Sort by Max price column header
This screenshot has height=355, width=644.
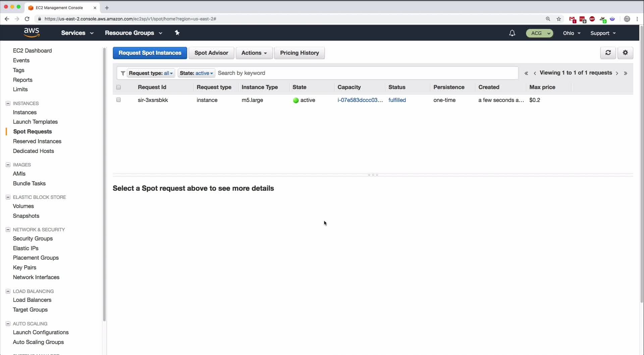click(542, 87)
